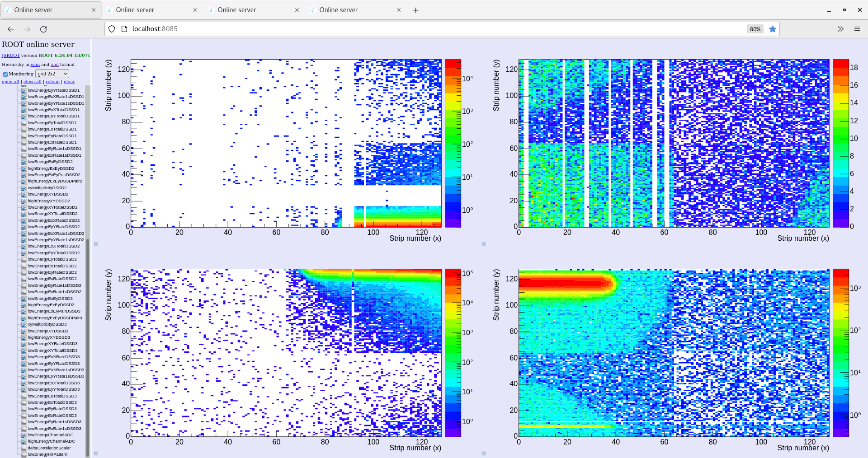Click the tracking protection shield icon
The image size is (868, 458).
tap(111, 28)
